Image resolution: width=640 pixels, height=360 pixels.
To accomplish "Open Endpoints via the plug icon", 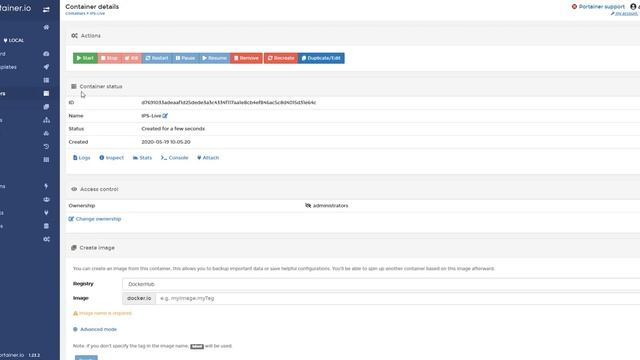I will [46, 212].
